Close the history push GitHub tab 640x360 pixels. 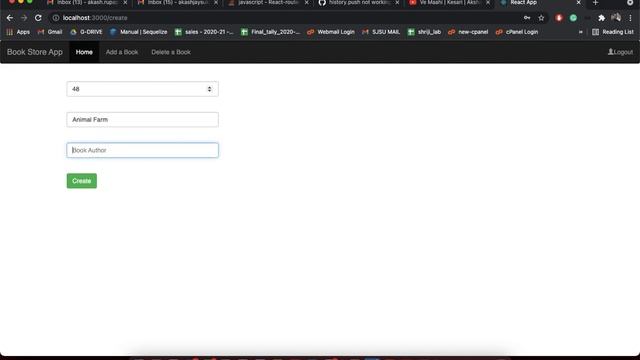coord(397,3)
